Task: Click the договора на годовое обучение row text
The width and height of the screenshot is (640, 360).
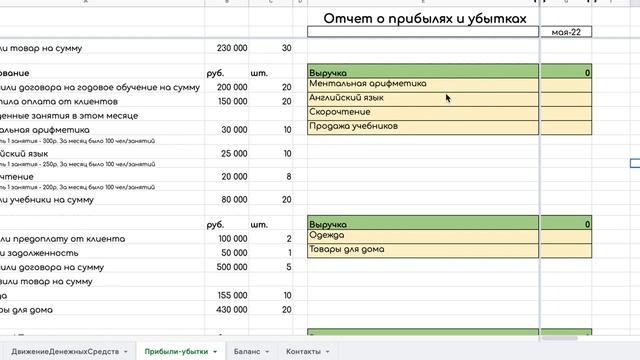Action: tap(100, 87)
